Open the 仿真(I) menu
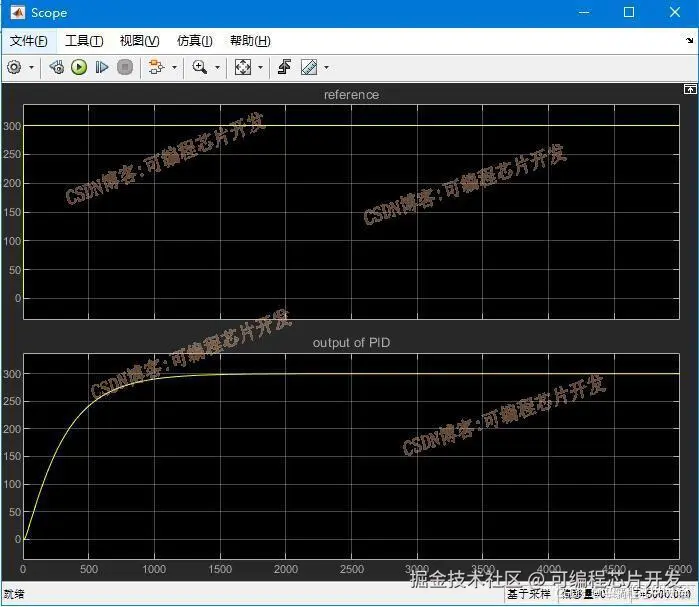This screenshot has height=607, width=699. pos(195,41)
